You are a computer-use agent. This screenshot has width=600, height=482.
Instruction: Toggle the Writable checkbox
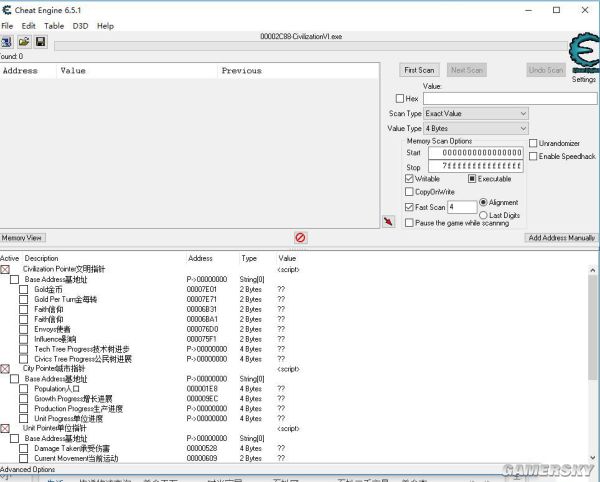(x=409, y=179)
